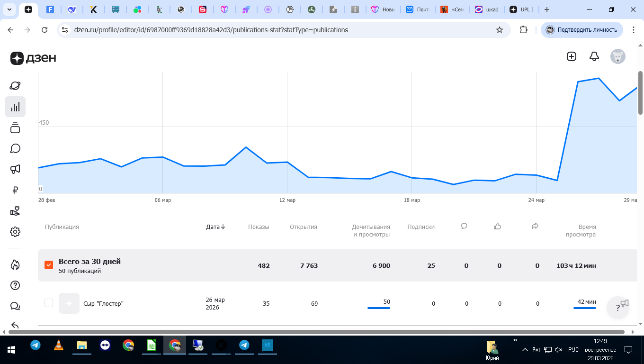
Task: Click the muted volume tray icon
Action: click(559, 350)
